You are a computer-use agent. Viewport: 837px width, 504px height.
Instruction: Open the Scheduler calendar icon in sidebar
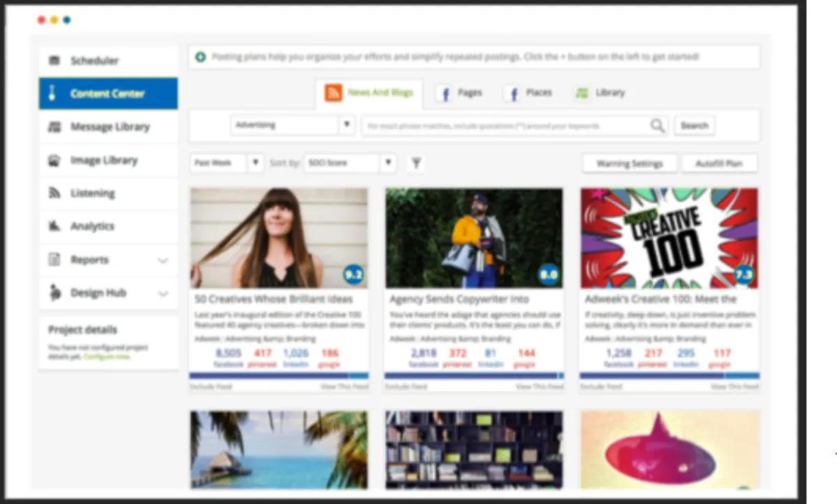click(54, 61)
